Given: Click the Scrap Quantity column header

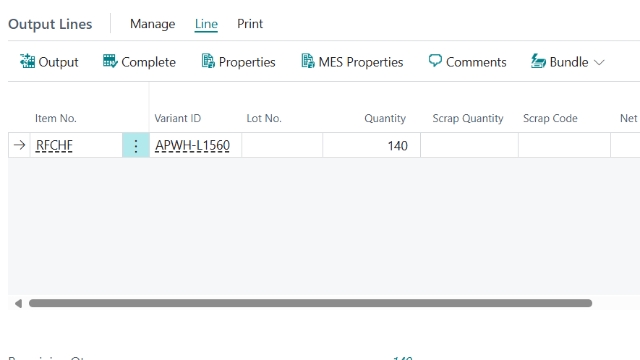Looking at the screenshot, I should click(468, 118).
